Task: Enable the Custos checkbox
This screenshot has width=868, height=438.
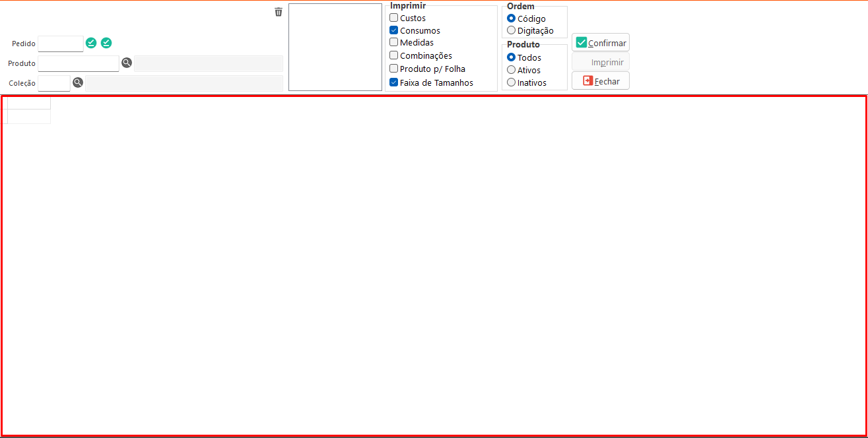Action: [394, 18]
